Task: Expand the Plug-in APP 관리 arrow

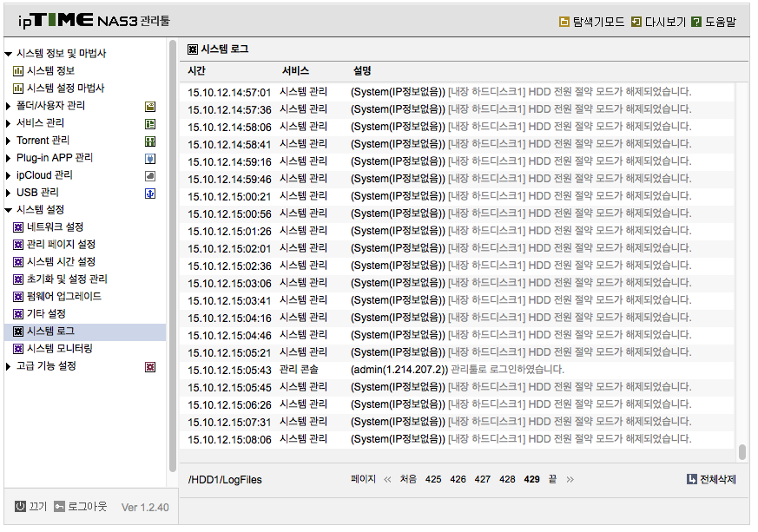Action: tap(8, 158)
